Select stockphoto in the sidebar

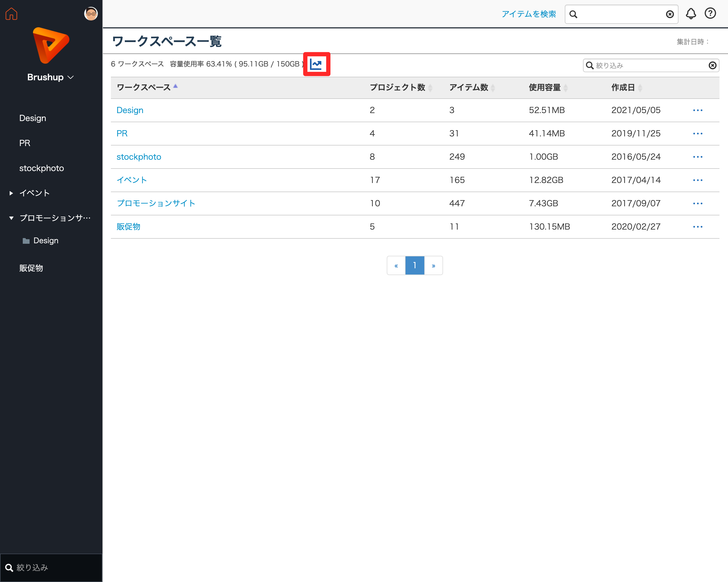tap(42, 168)
